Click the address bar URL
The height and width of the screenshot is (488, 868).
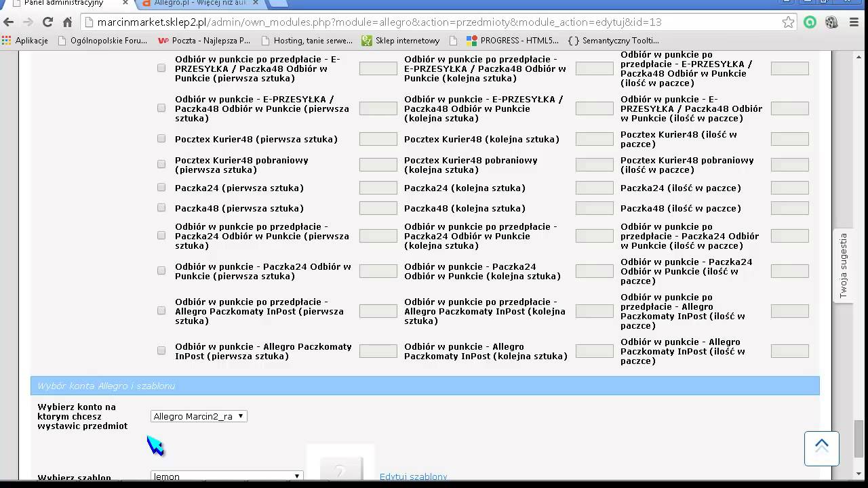379,22
